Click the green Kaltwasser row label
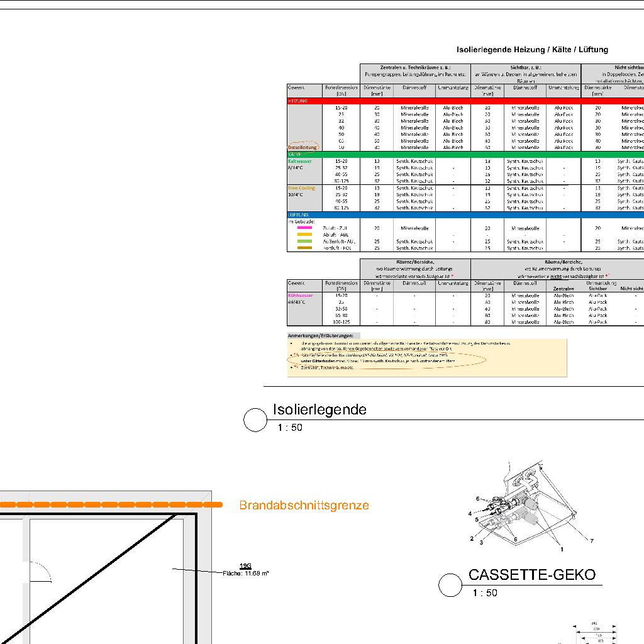Image resolution: width=644 pixels, height=644 pixels. pyautogui.click(x=299, y=161)
